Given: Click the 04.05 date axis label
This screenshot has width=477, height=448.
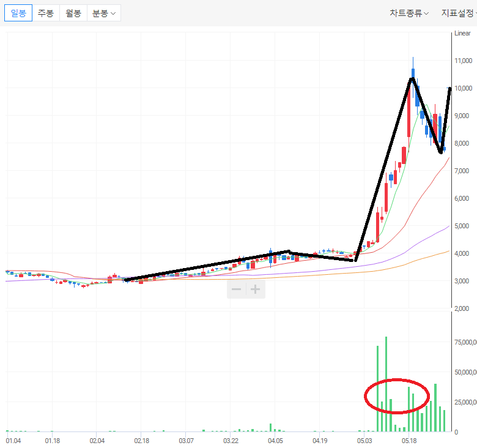Looking at the screenshot, I should pyautogui.click(x=275, y=441).
